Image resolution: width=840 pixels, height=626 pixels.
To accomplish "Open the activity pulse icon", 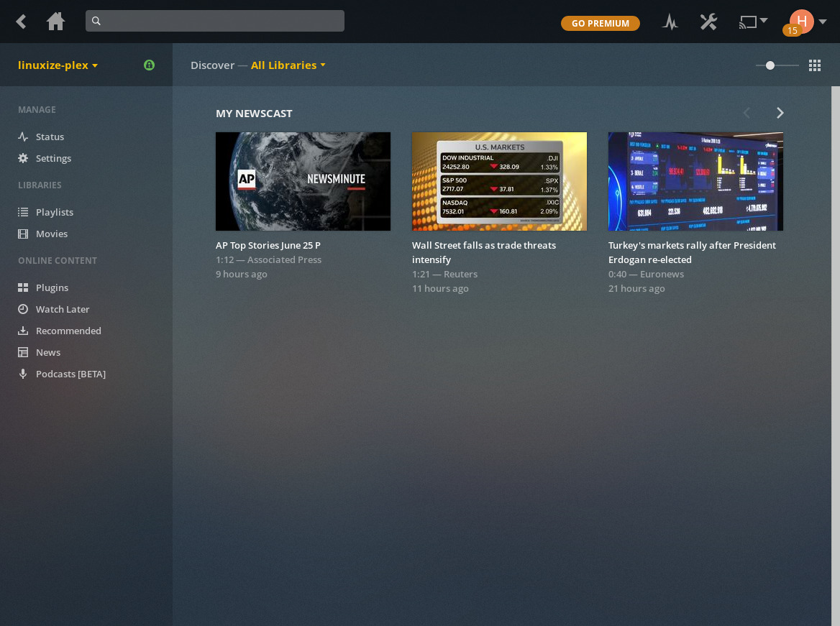I will click(x=670, y=22).
